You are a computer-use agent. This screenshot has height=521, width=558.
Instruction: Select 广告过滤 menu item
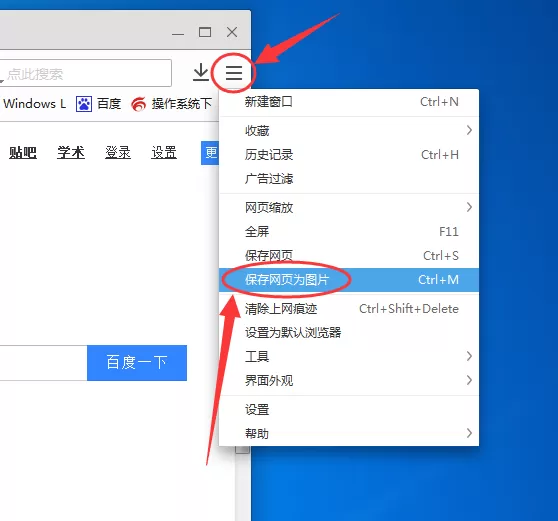pyautogui.click(x=349, y=178)
